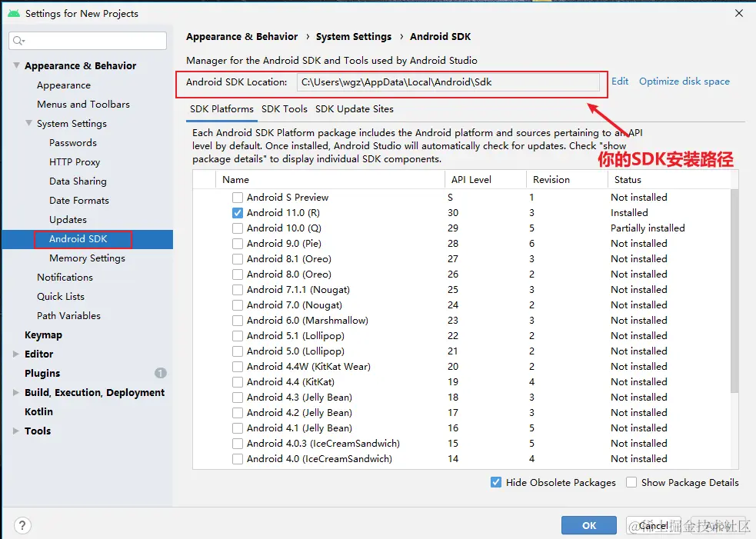Click System Settings in the breadcrumb
Viewport: 756px width, 539px height.
(354, 37)
